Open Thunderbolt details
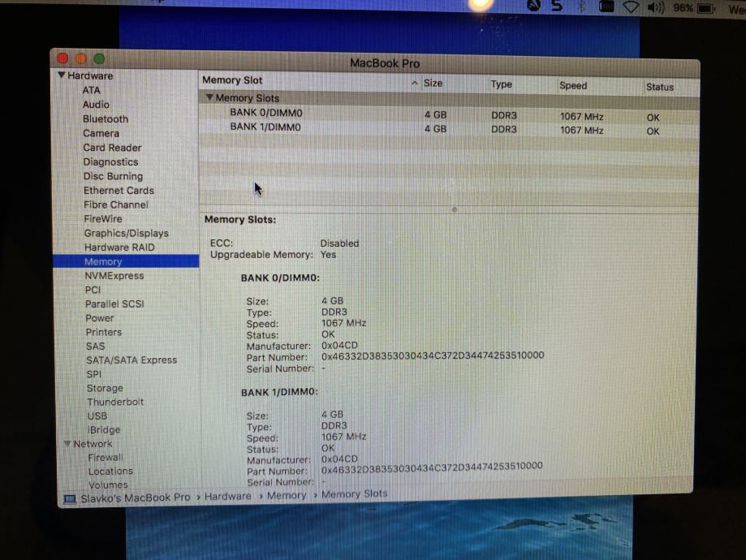The width and height of the screenshot is (746, 560). pos(115,402)
